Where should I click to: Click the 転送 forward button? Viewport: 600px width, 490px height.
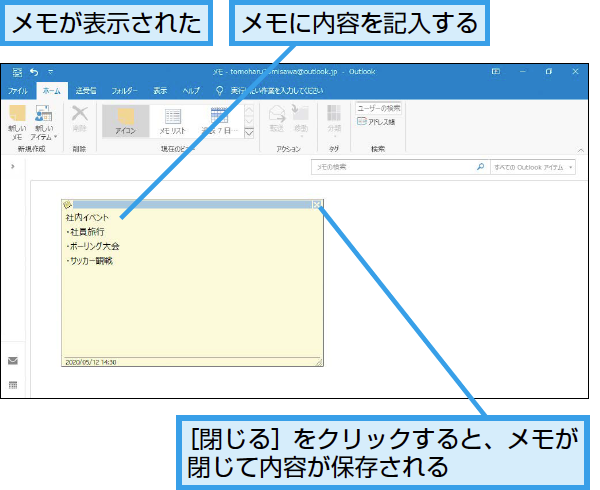[277, 119]
